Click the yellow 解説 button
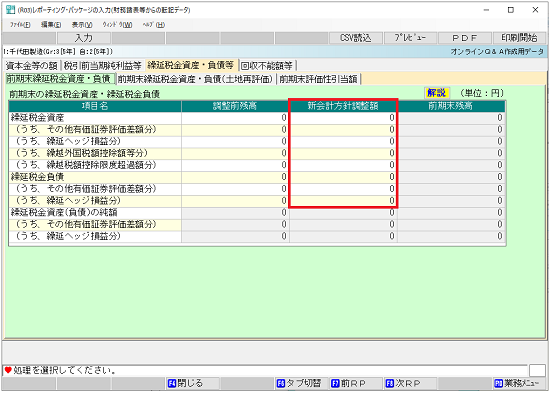The width and height of the screenshot is (550, 393). pos(436,93)
